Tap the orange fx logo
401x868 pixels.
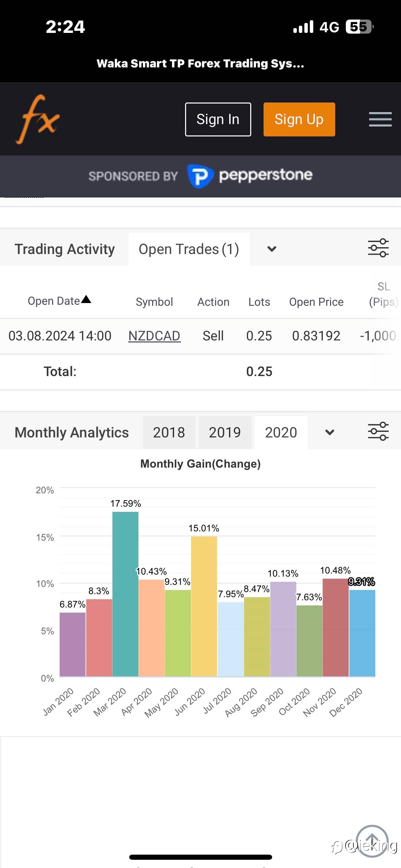38,119
